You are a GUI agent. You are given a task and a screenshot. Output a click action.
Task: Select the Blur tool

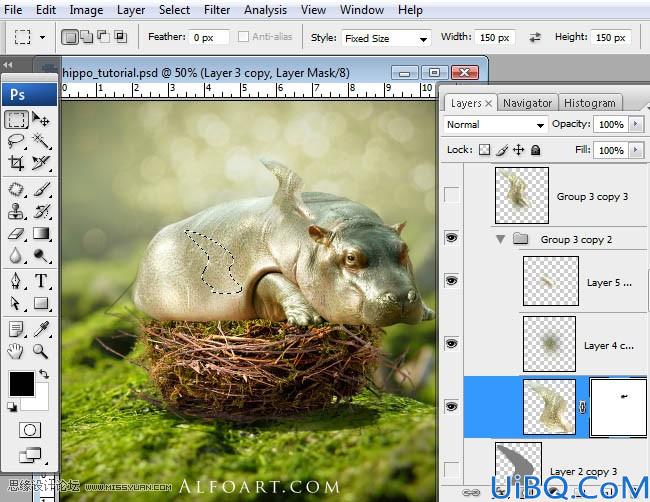tap(16, 256)
